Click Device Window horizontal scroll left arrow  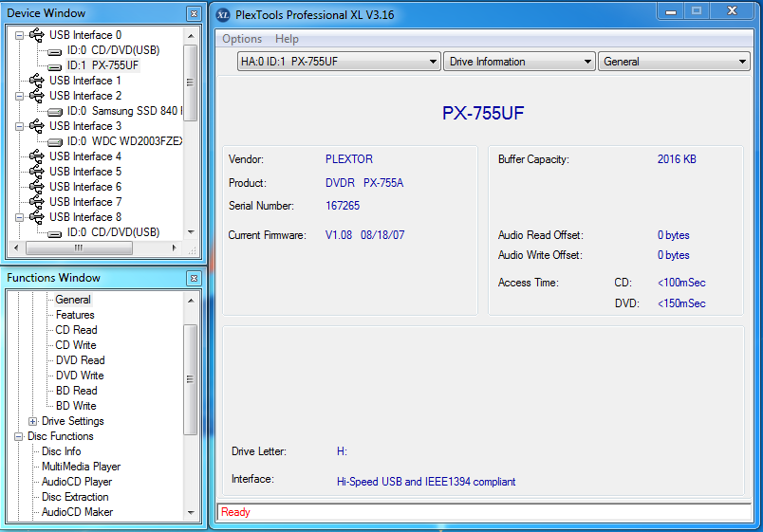[x=16, y=248]
